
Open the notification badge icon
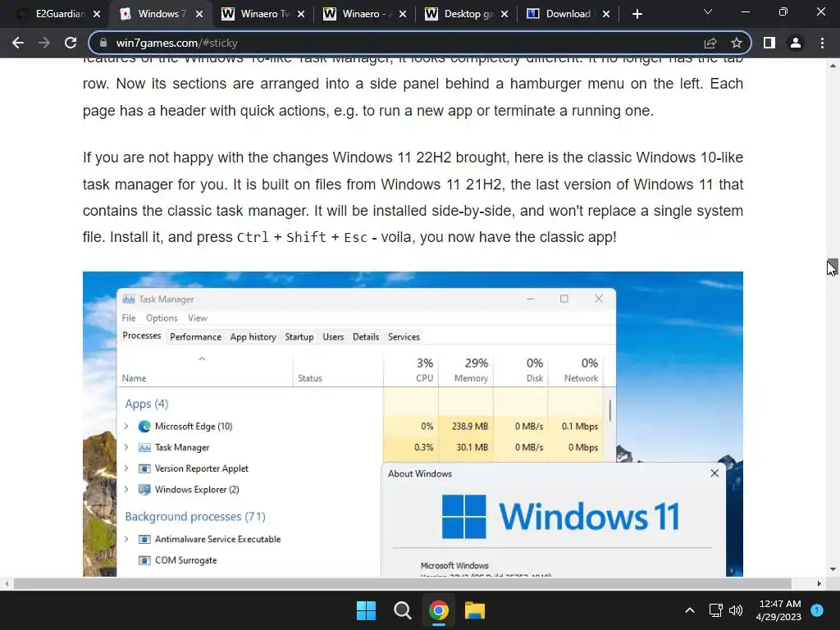click(x=817, y=610)
